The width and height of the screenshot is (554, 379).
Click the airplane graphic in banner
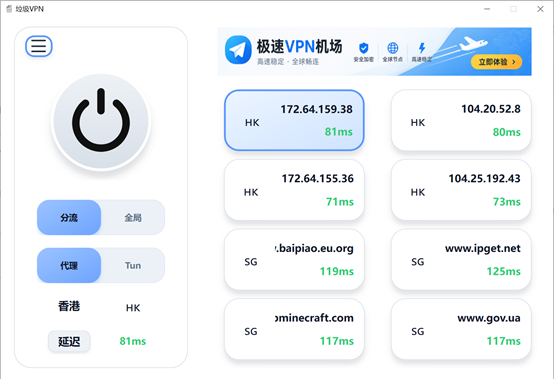point(473,44)
